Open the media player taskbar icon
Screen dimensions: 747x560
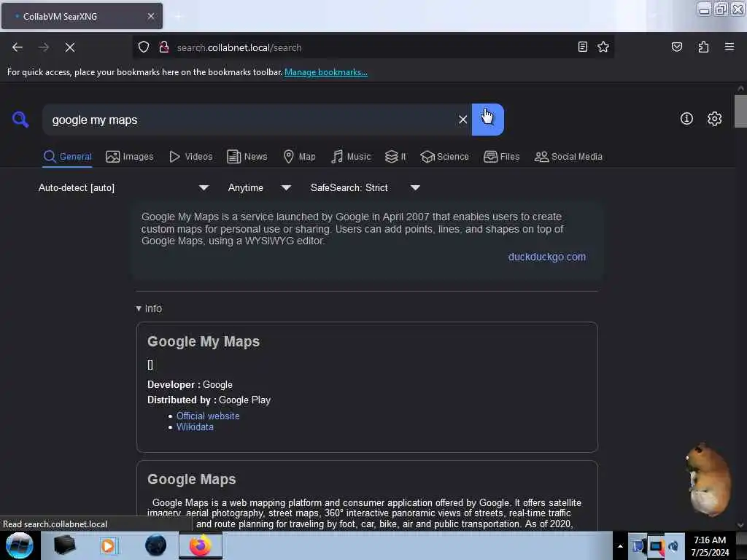(x=108, y=545)
